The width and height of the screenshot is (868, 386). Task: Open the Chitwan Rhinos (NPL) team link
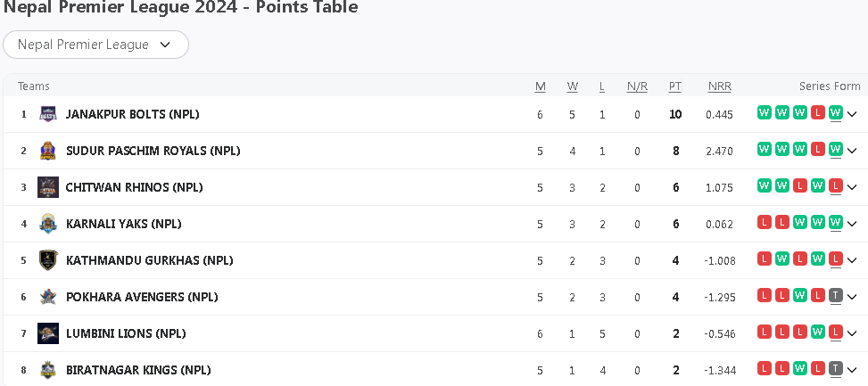pyautogui.click(x=134, y=187)
